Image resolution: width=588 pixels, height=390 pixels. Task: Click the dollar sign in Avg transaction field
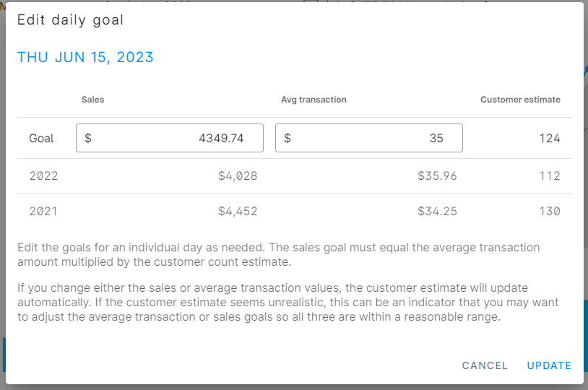287,138
